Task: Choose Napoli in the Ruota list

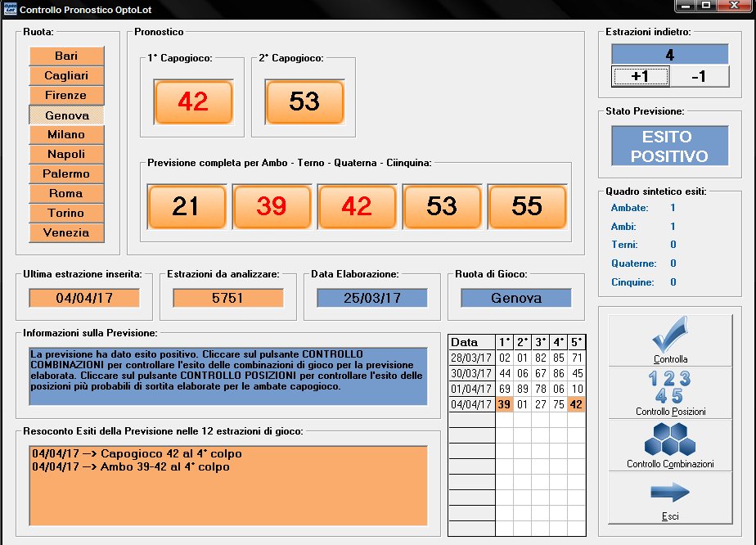Action: pyautogui.click(x=66, y=154)
